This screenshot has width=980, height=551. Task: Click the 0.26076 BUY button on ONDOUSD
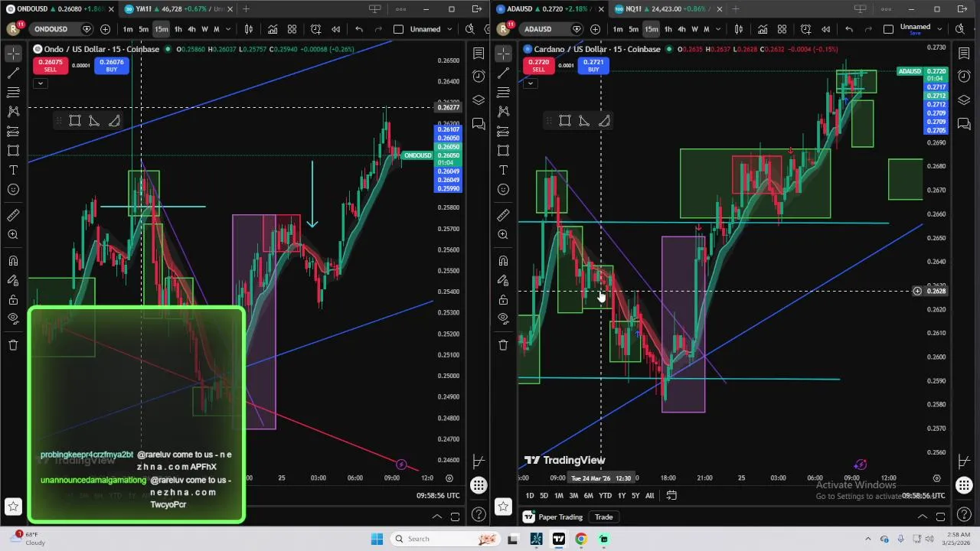pyautogui.click(x=112, y=66)
